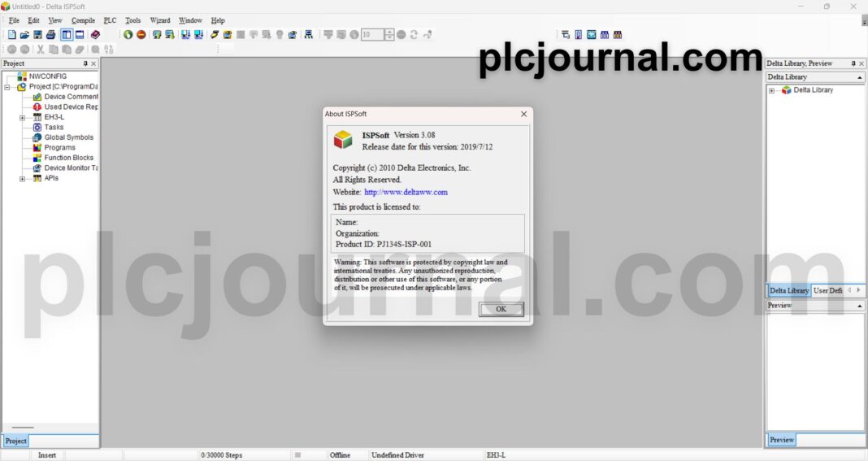Click the ISPSoft cube logo in dialog
Image resolution: width=868 pixels, height=461 pixels.
pos(343,140)
